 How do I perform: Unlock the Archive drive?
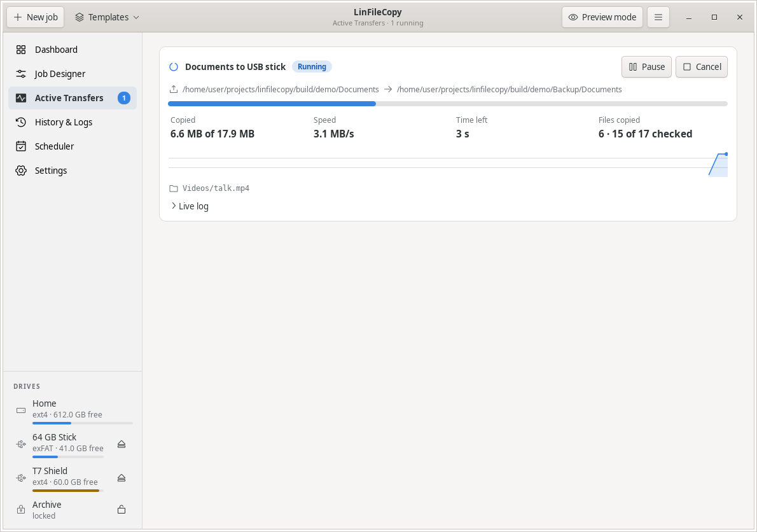[122, 510]
